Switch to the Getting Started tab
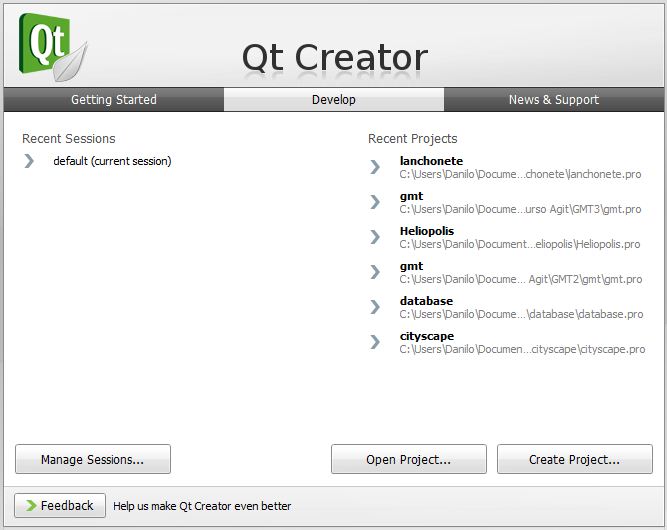 point(114,100)
